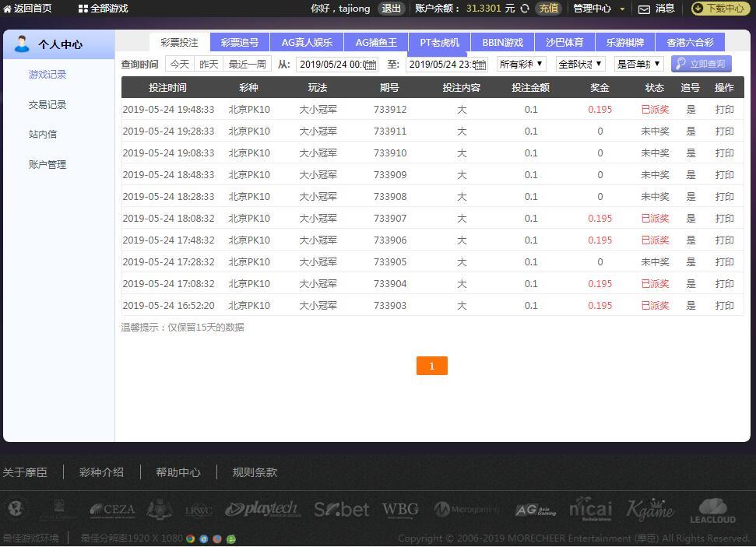Image resolution: width=756 pixels, height=547 pixels.
Task: Open the AG捕鱼王 tab
Action: click(376, 43)
